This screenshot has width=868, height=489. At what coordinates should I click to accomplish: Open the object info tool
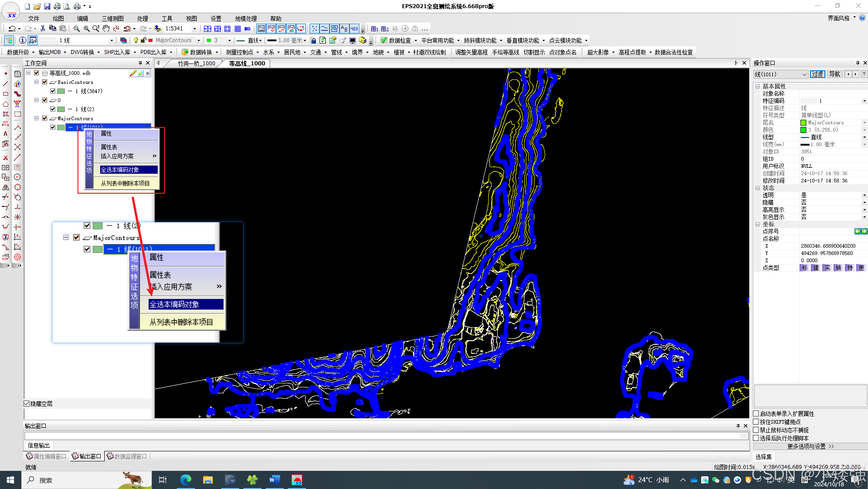[22, 40]
